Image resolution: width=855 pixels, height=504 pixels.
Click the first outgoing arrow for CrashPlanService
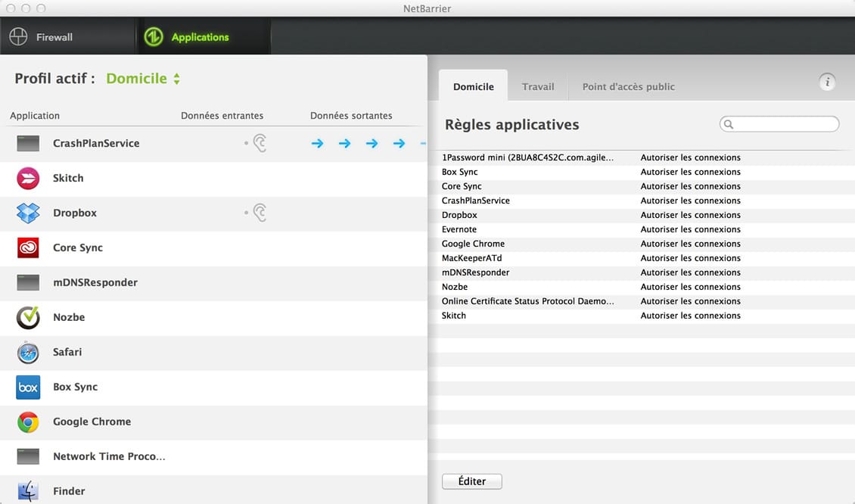(317, 144)
